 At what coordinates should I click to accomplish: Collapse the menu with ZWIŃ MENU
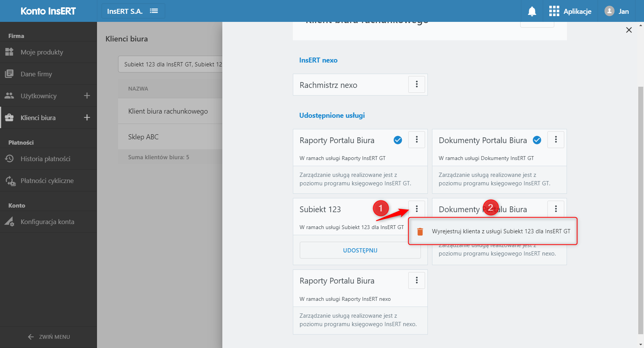pyautogui.click(x=49, y=337)
